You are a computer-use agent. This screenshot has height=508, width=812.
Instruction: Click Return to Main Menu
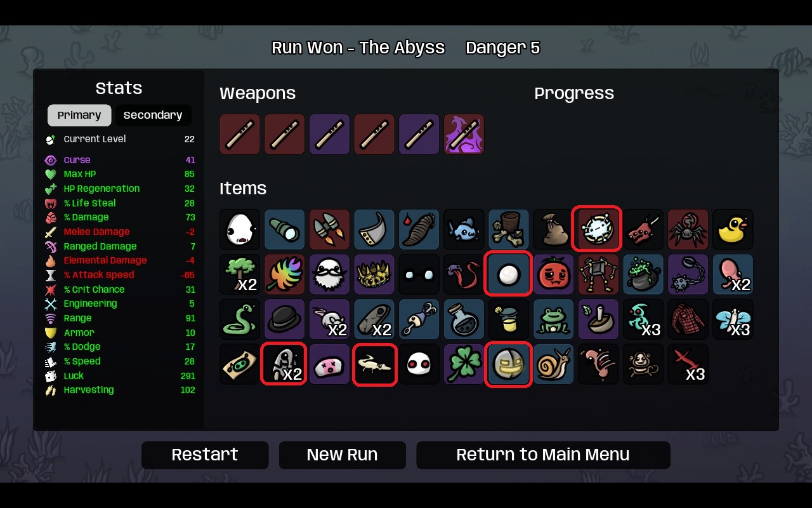click(x=543, y=455)
